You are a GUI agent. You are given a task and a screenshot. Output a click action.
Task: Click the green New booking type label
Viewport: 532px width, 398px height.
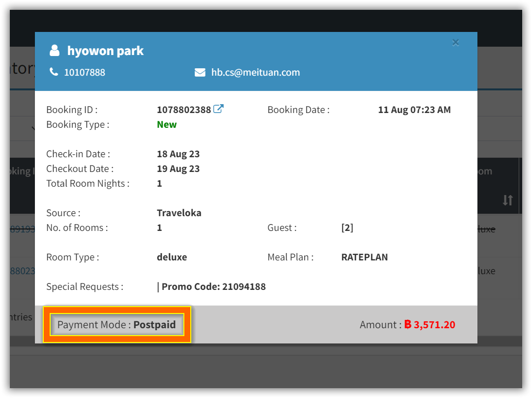167,124
